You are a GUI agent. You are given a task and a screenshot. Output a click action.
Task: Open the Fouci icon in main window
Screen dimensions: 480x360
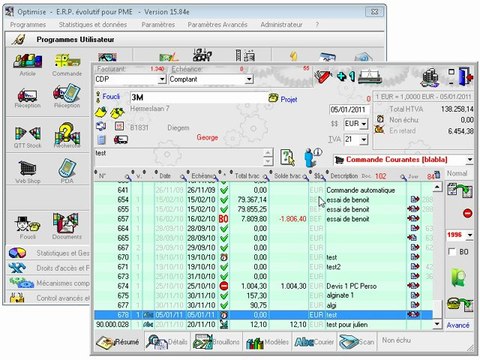click(27, 227)
